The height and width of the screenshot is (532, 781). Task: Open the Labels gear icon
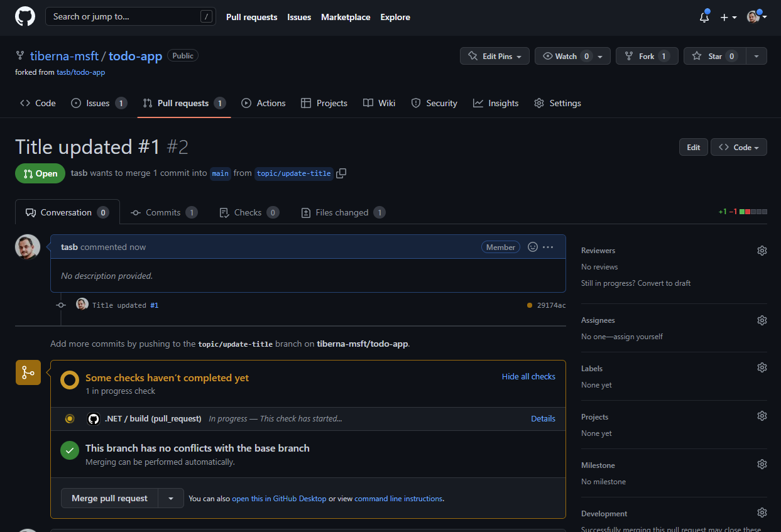[762, 369]
